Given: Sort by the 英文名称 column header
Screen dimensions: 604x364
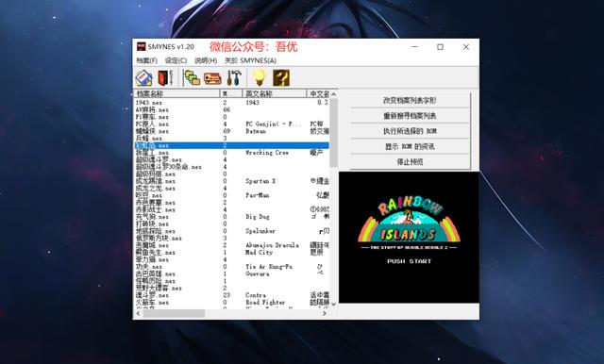Looking at the screenshot, I should pyautogui.click(x=275, y=93).
